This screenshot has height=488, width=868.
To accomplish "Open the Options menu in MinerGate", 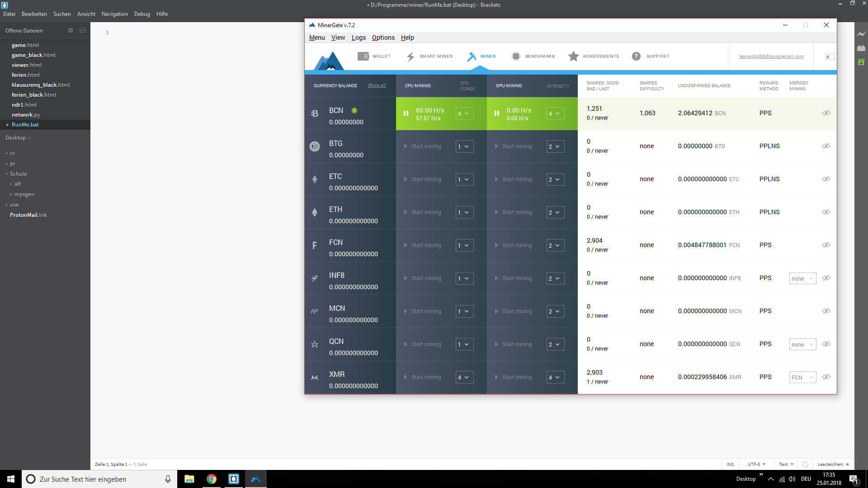I will click(x=383, y=38).
